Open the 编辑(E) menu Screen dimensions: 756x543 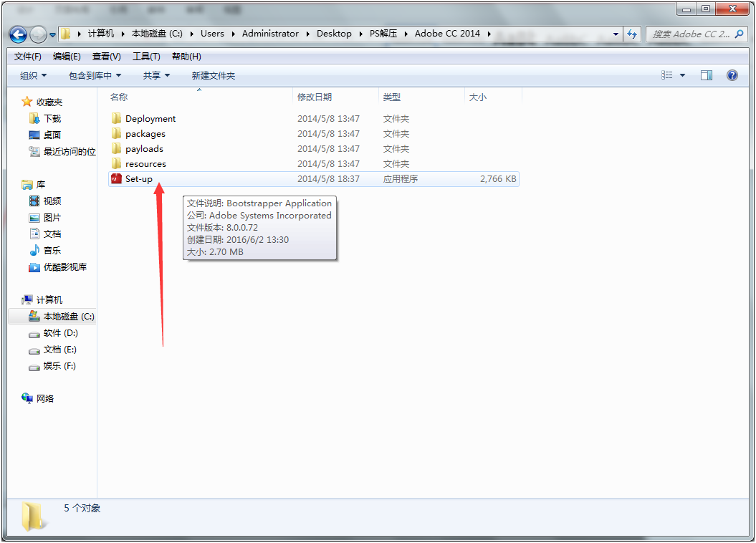(67, 57)
